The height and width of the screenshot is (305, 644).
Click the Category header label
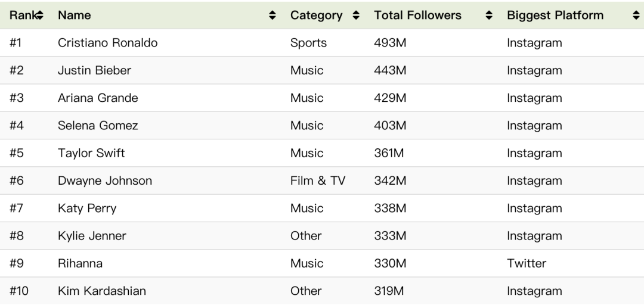tap(316, 15)
